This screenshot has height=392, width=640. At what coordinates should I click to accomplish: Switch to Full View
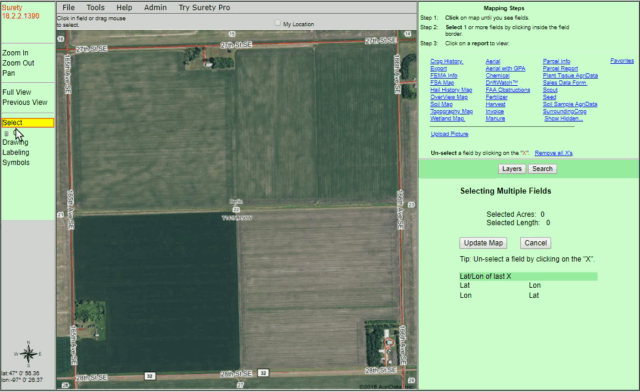click(x=17, y=92)
